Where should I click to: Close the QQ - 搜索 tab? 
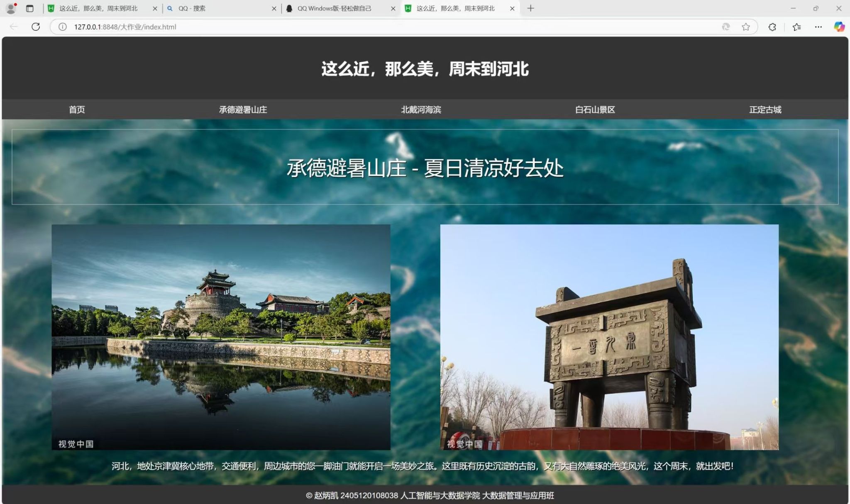[274, 8]
